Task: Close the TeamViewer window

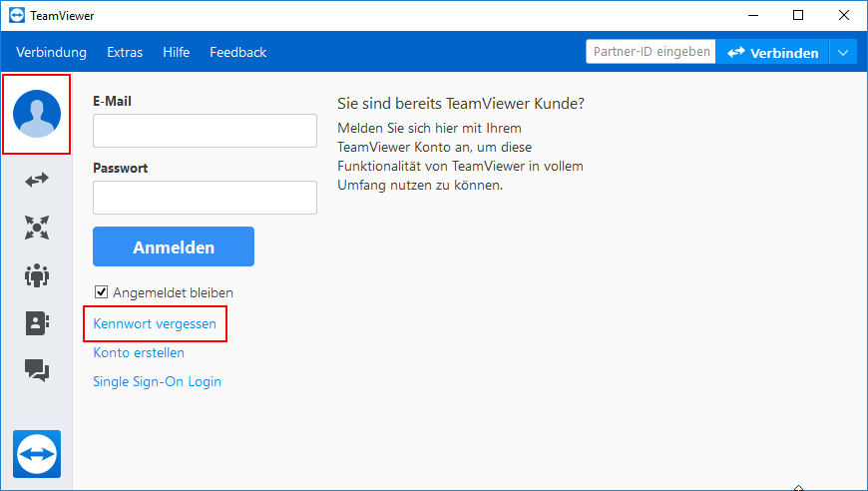Action: point(844,16)
